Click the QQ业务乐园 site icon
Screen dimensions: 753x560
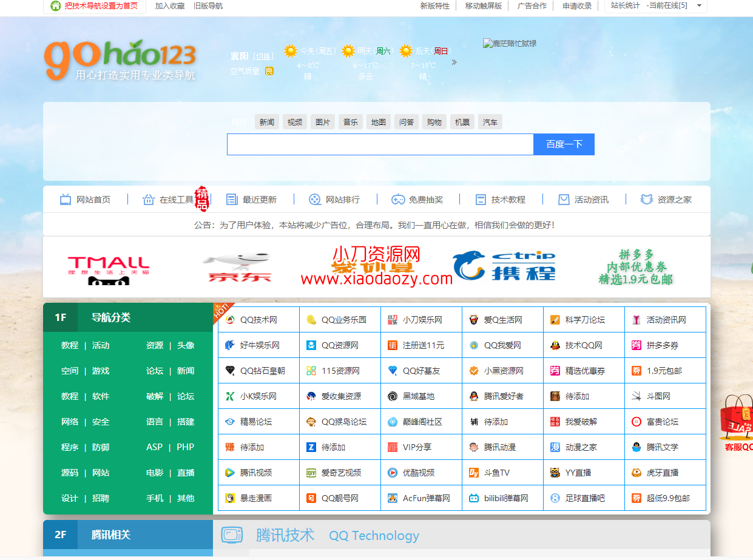click(311, 320)
